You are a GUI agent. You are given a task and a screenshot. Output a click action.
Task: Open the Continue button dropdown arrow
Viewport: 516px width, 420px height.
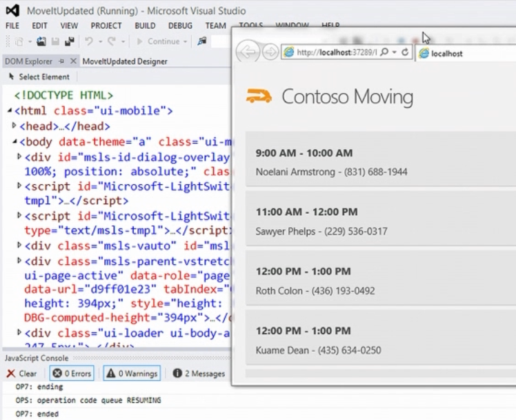tap(186, 42)
